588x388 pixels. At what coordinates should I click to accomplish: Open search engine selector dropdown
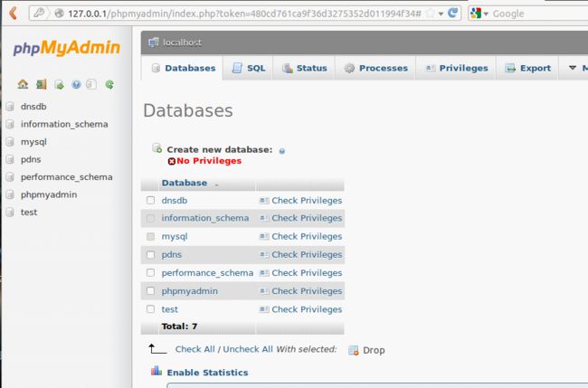point(486,14)
